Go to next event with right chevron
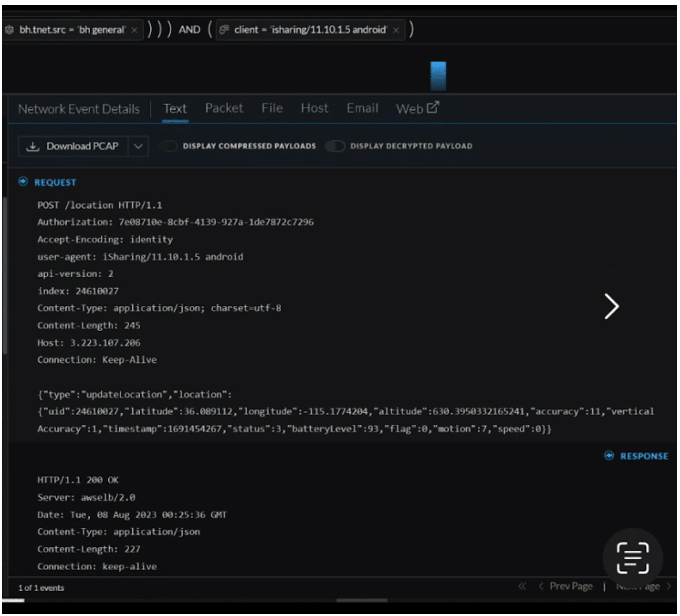This screenshot has height=616, width=680. click(611, 306)
